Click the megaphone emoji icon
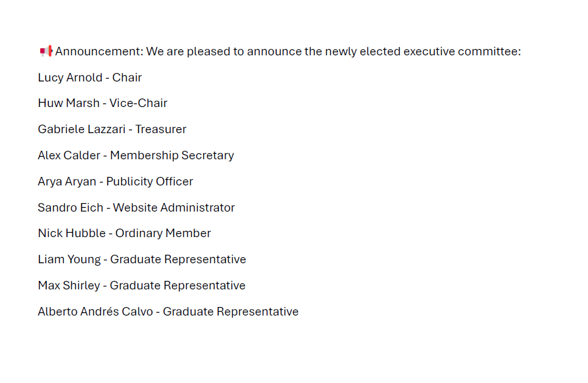Screen dimensions: 588x383 pyautogui.click(x=46, y=51)
